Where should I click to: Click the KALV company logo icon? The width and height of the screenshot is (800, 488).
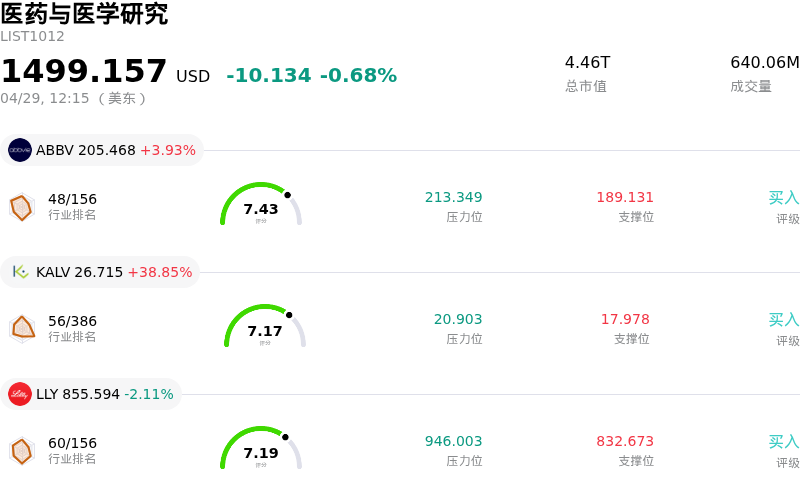(x=20, y=272)
